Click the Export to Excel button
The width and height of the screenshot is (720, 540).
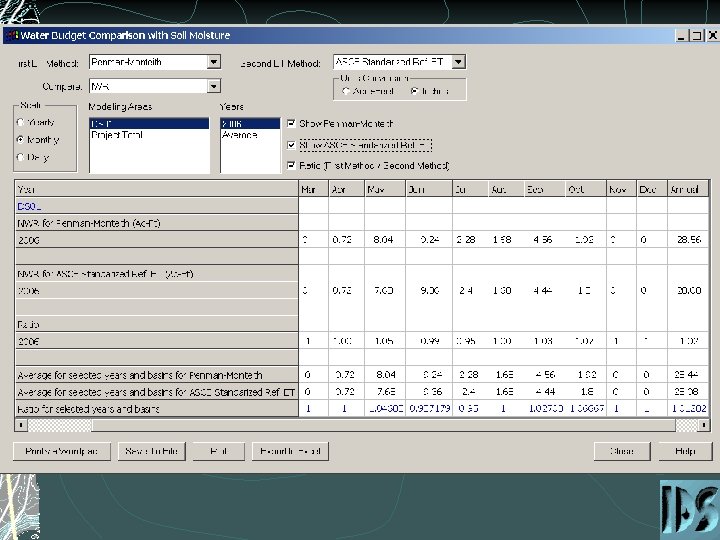click(x=290, y=451)
